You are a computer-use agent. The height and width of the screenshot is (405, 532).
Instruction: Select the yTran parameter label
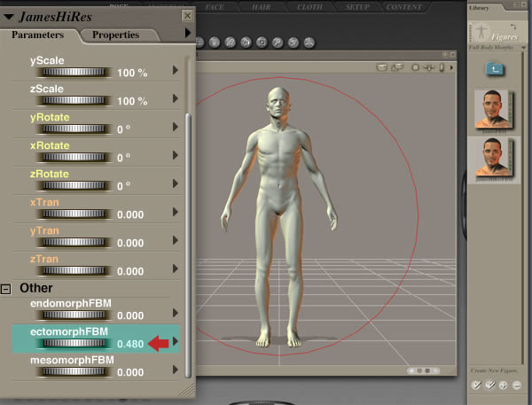click(44, 230)
